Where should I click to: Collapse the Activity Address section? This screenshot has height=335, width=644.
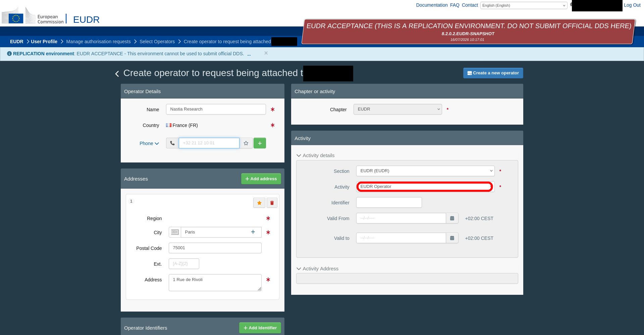[318, 269]
